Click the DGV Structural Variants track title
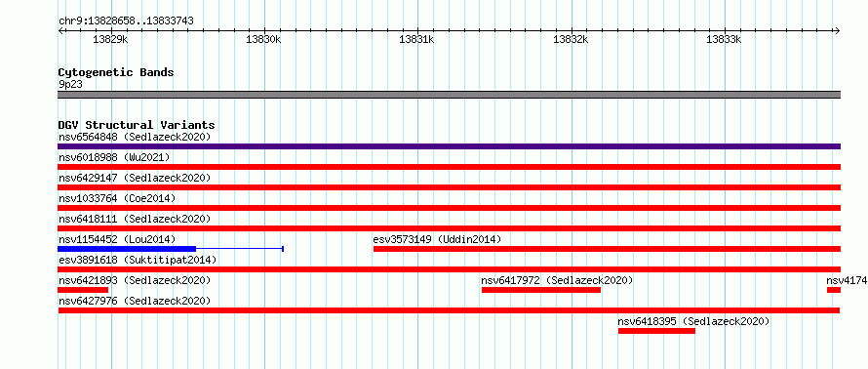This screenshot has height=369, width=868. (x=137, y=125)
